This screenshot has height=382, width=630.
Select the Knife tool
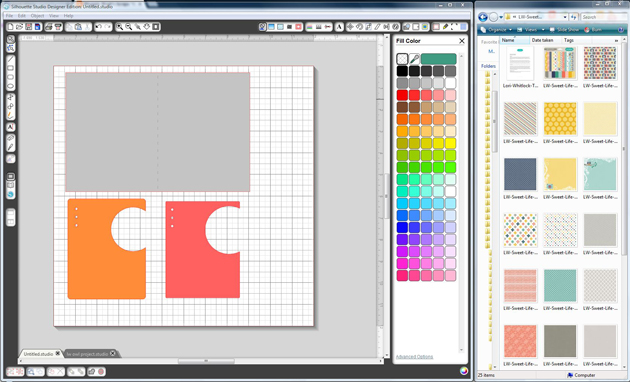click(x=11, y=147)
